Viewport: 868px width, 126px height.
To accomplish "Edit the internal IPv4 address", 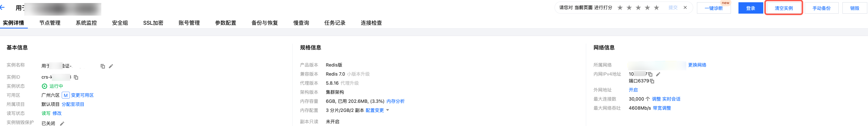I will (658, 74).
